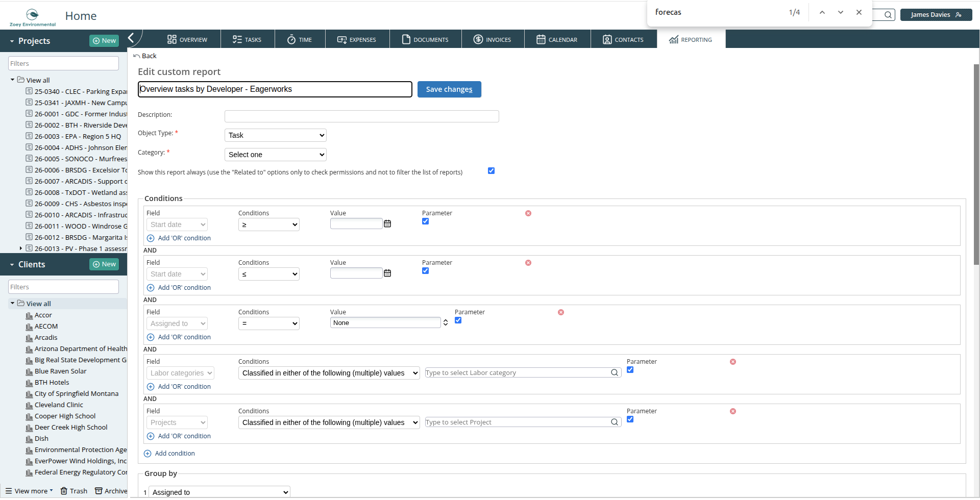Delete the Projects condition
Viewport: 980px width, 500px height.
point(733,411)
